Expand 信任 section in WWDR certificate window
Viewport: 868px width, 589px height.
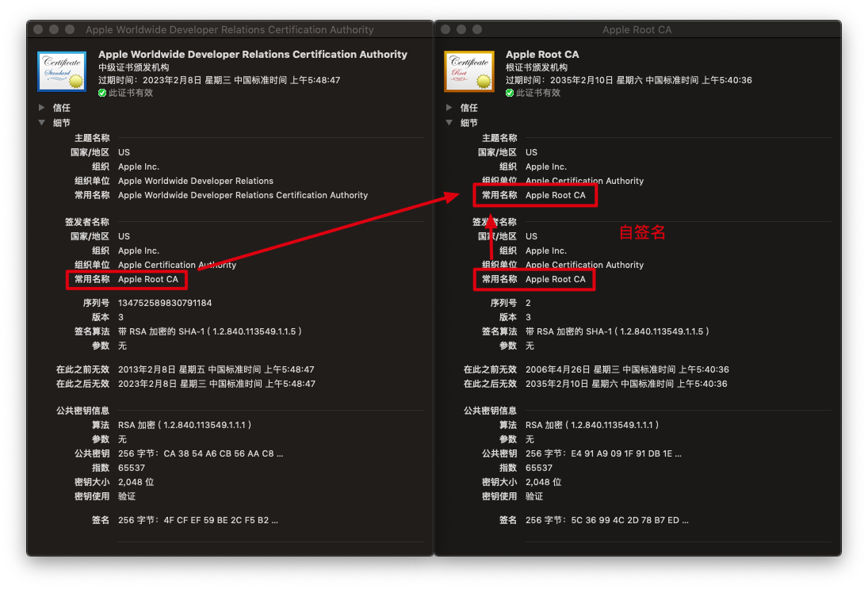pos(41,107)
